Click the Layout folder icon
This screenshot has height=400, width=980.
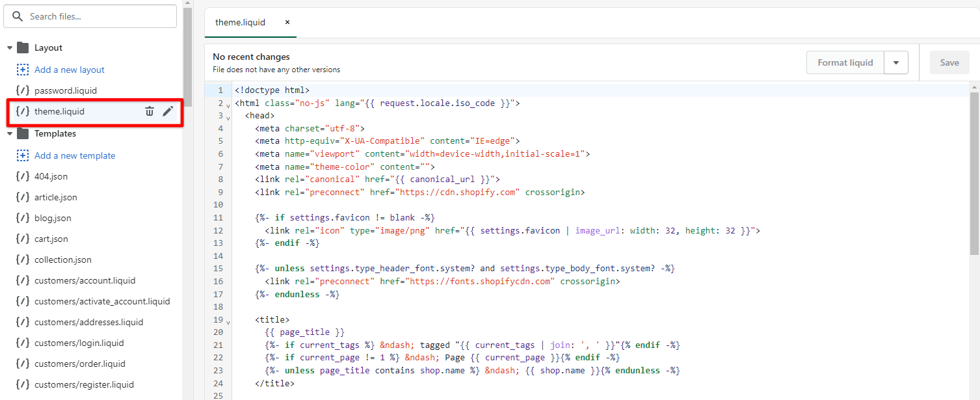click(23, 47)
